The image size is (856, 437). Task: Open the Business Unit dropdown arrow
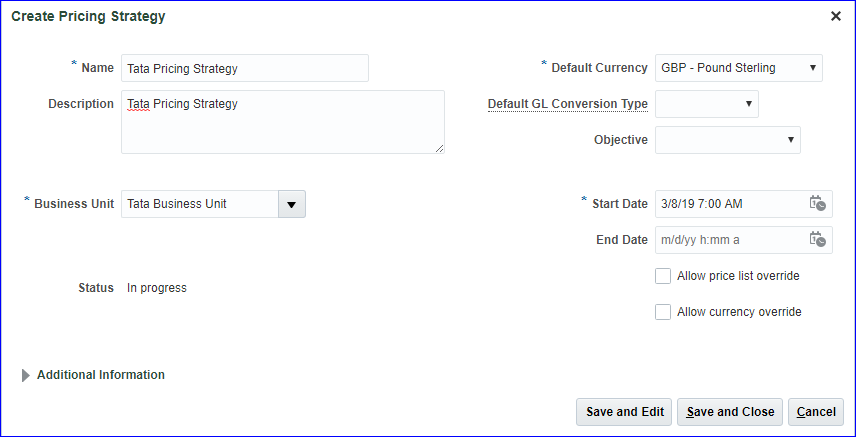pyautogui.click(x=291, y=204)
